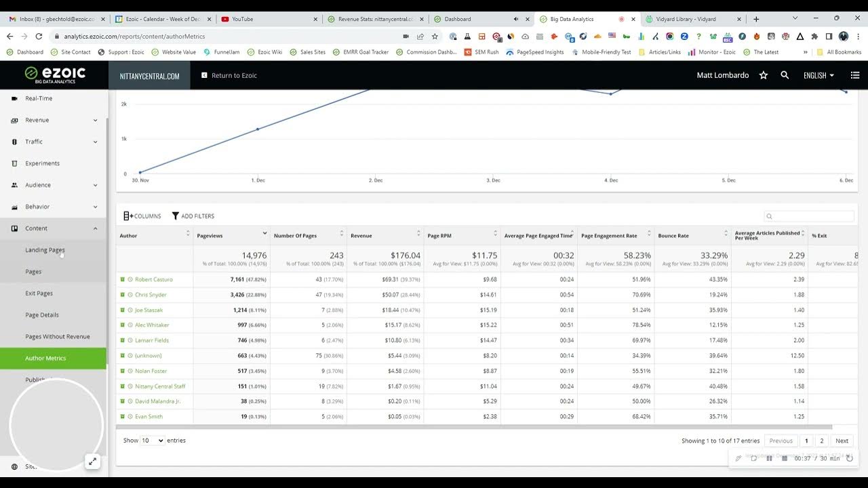Click the 1. Dec data point on chart
This screenshot has height=488, width=868.
(x=258, y=129)
